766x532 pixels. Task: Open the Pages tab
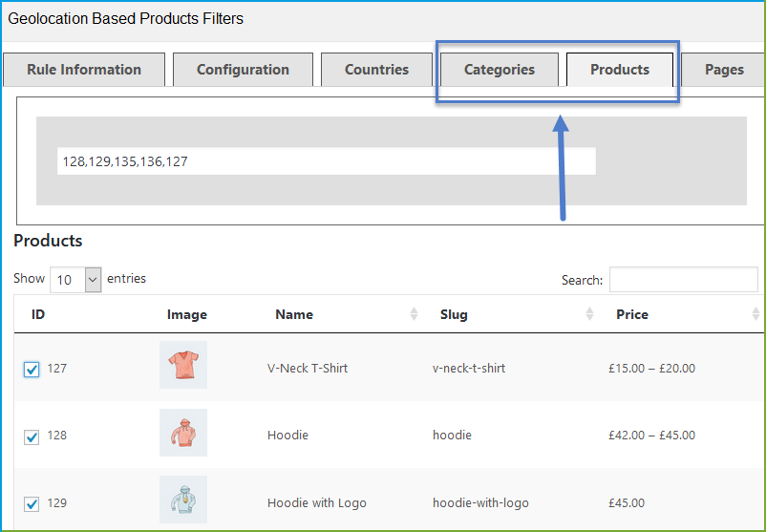pos(723,70)
